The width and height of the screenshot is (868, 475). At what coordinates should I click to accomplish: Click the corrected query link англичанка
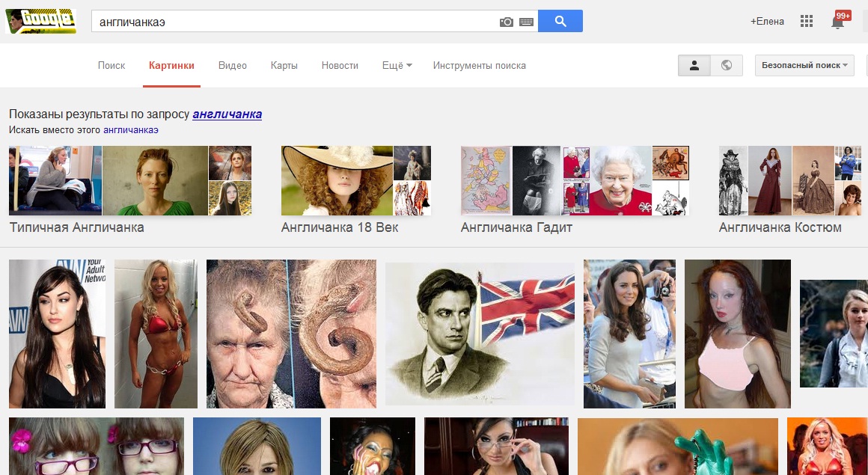pos(227,114)
